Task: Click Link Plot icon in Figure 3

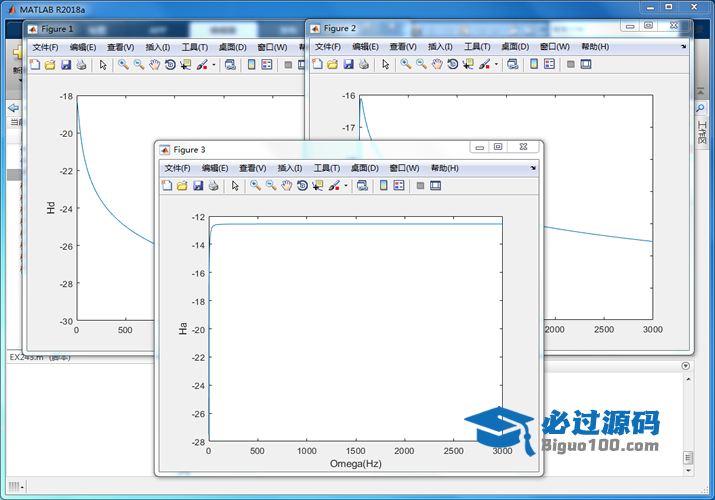Action: [x=363, y=186]
